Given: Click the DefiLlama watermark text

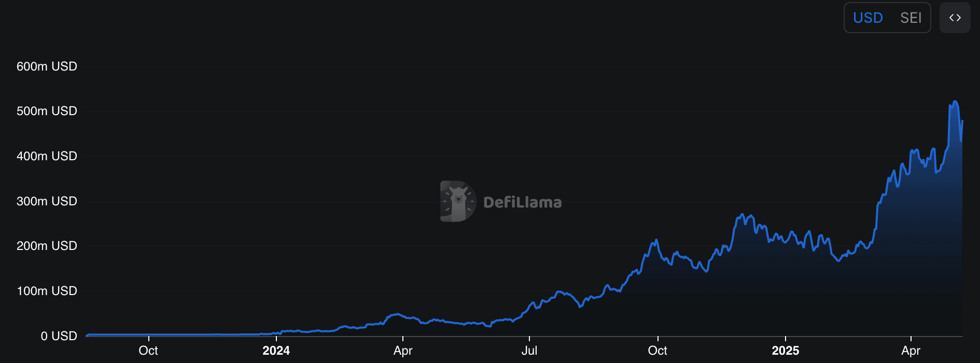Looking at the screenshot, I should [x=522, y=202].
